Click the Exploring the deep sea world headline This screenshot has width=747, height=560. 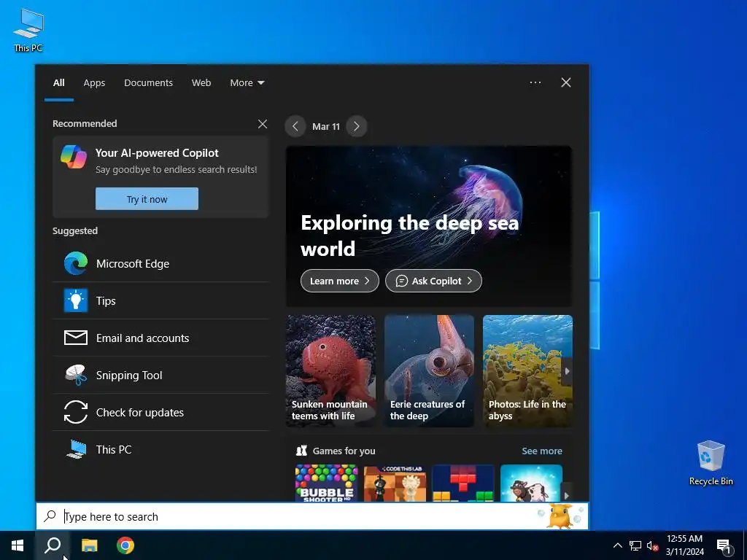(x=410, y=236)
